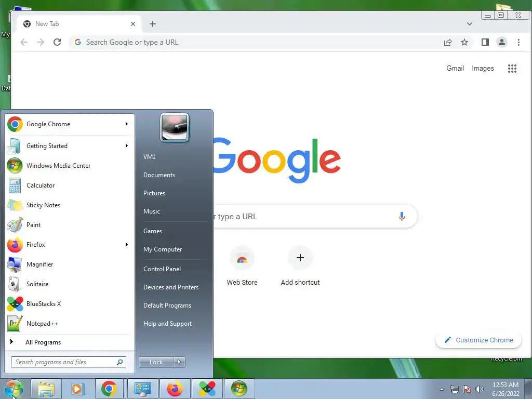
Task: Show hidden tray icons arrow
Action: (x=442, y=389)
